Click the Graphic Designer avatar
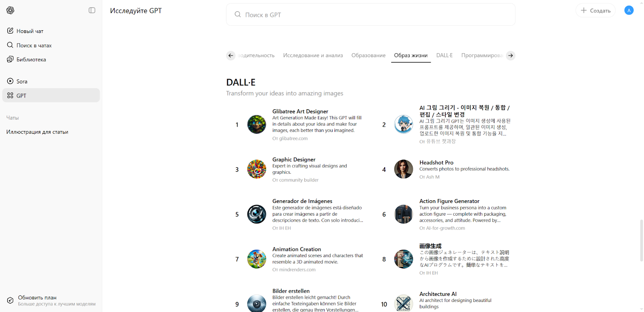Image resolution: width=644 pixels, height=312 pixels. click(x=257, y=169)
